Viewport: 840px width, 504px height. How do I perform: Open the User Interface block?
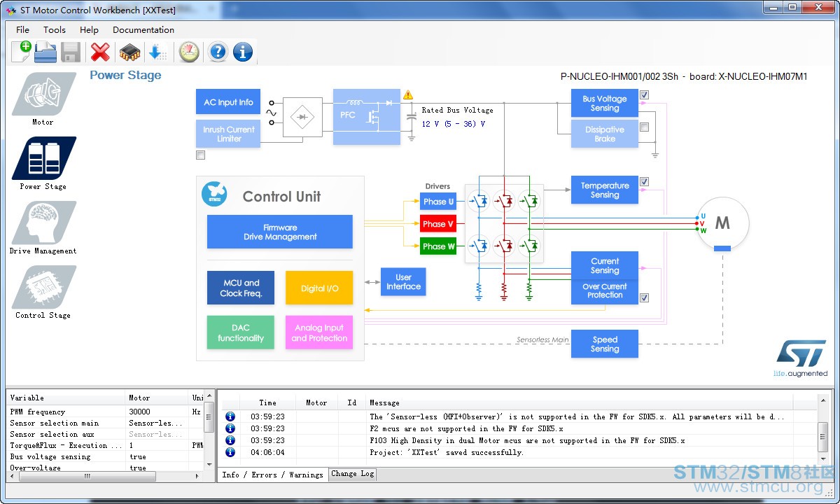pyautogui.click(x=403, y=281)
